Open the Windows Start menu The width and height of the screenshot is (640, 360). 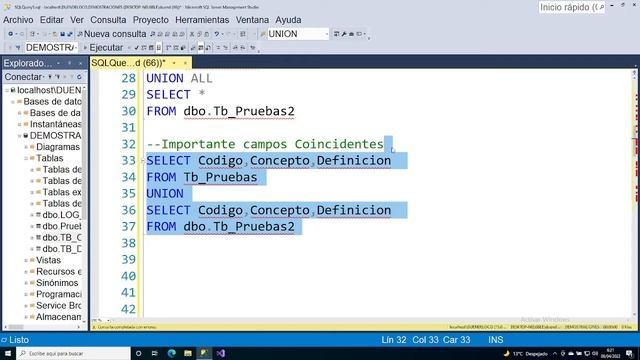pos(8,353)
